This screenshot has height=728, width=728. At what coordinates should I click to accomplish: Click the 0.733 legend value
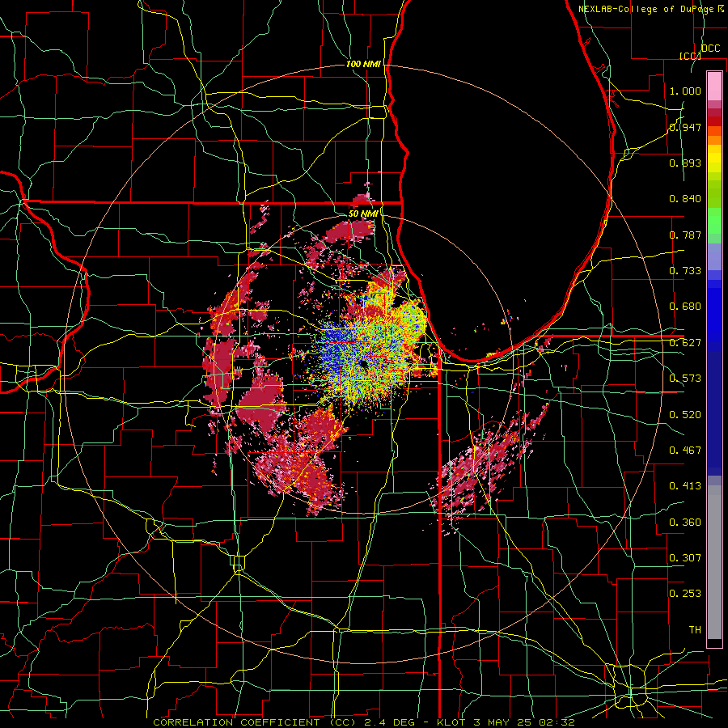[x=685, y=271]
